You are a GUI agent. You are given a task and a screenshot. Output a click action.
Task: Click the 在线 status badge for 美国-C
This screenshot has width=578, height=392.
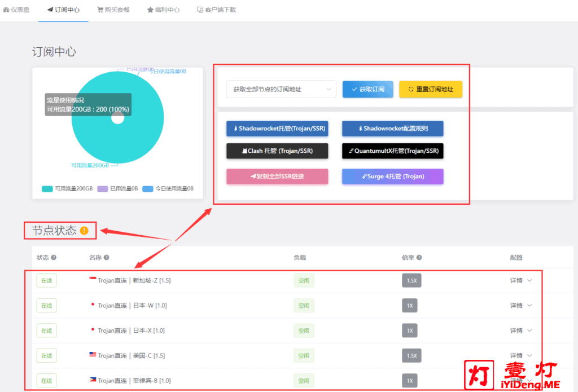point(46,355)
